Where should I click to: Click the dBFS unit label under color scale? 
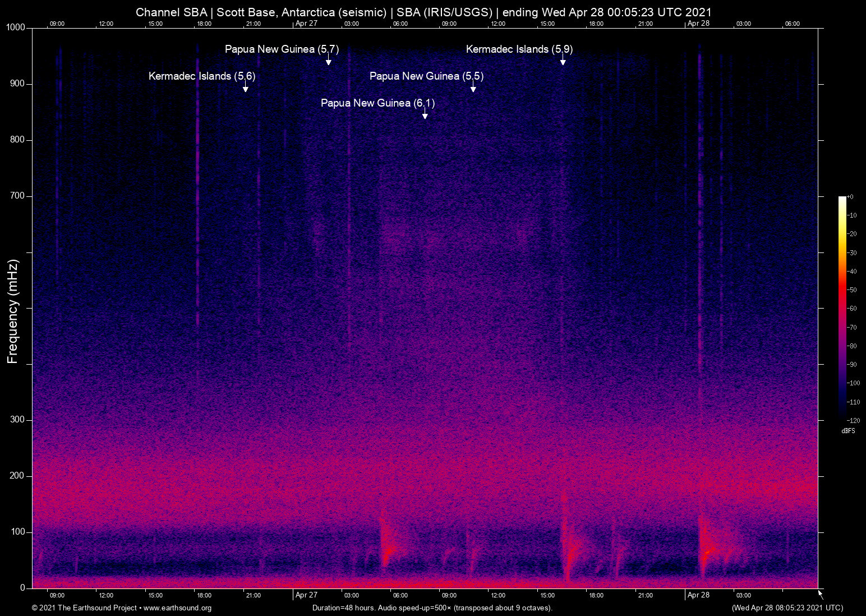[848, 431]
